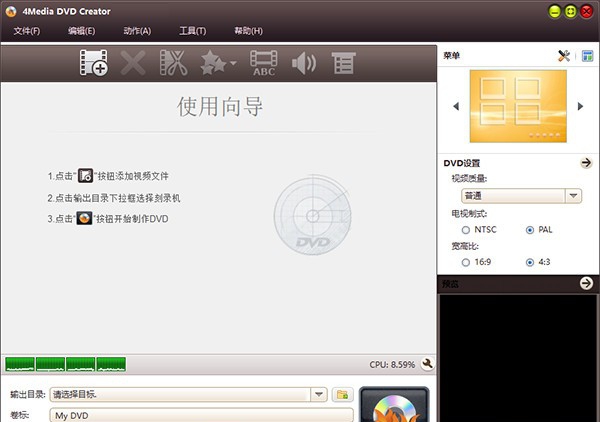Click the Remove (X) toolbar icon
The width and height of the screenshot is (600, 422).
click(133, 63)
